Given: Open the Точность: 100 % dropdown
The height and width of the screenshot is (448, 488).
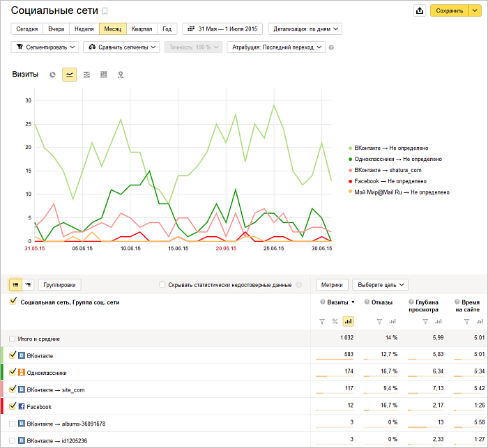Looking at the screenshot, I should [x=193, y=47].
